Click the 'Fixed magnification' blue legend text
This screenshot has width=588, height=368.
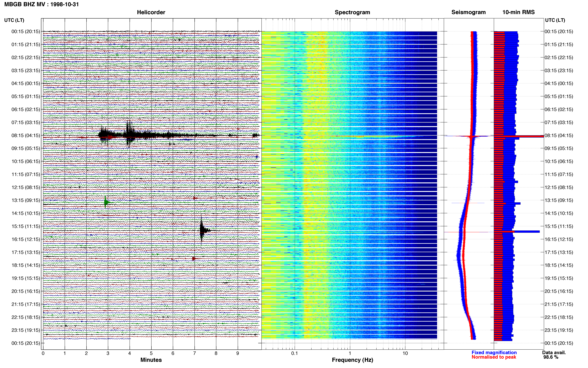pos(494,352)
